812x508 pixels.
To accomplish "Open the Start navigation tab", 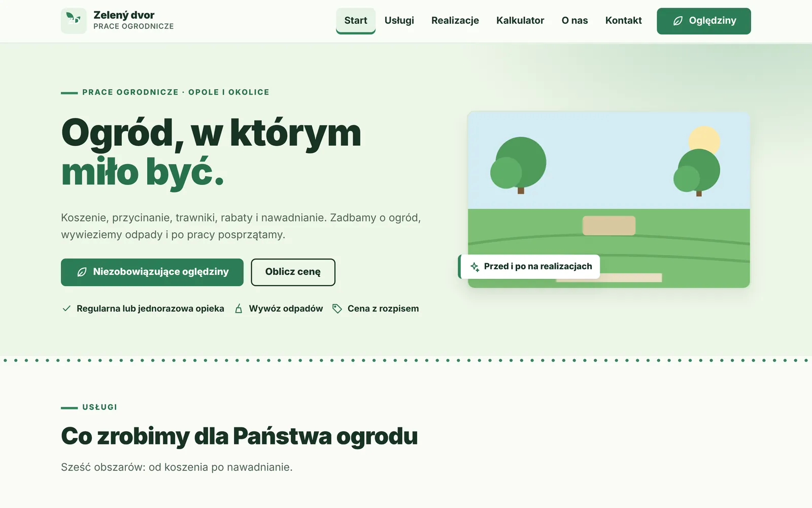I will (356, 21).
